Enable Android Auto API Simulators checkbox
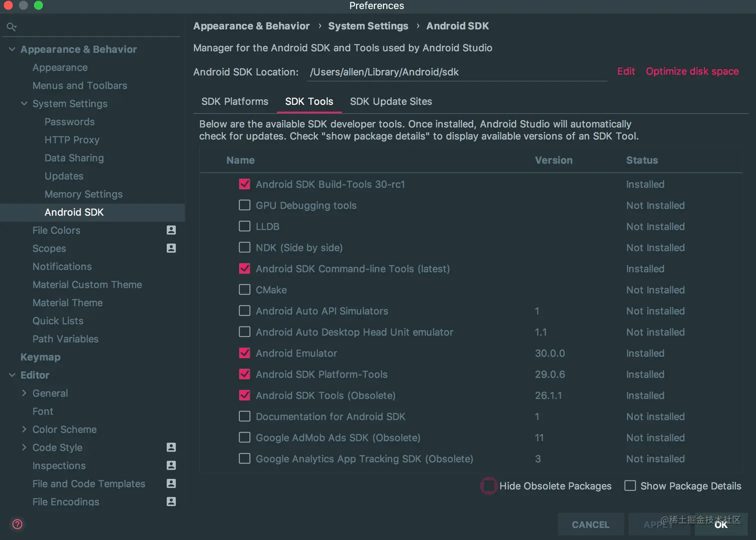 [244, 310]
